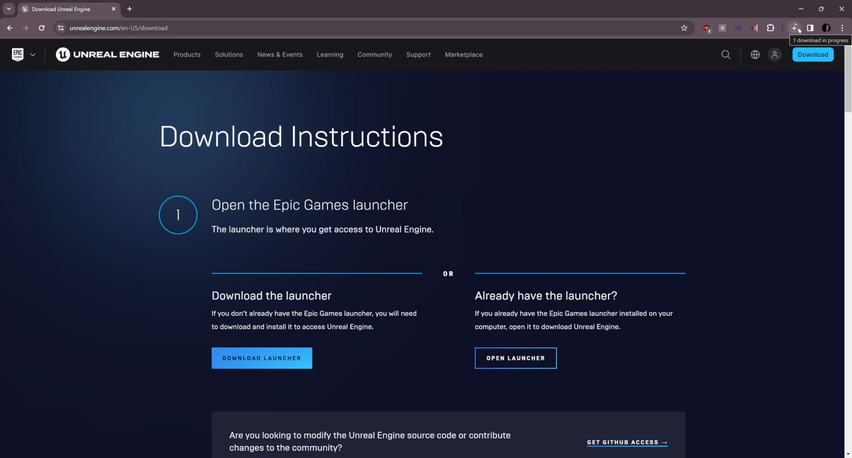Image resolution: width=852 pixels, height=458 pixels.
Task: Go back with the browser back arrow
Action: tap(10, 28)
